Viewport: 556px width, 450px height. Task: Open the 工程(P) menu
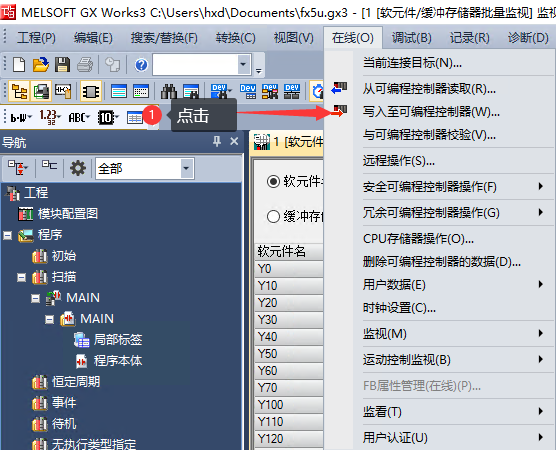pyautogui.click(x=37, y=38)
